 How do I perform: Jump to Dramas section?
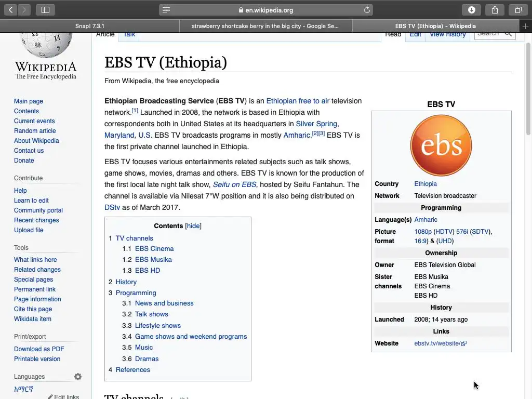click(147, 359)
